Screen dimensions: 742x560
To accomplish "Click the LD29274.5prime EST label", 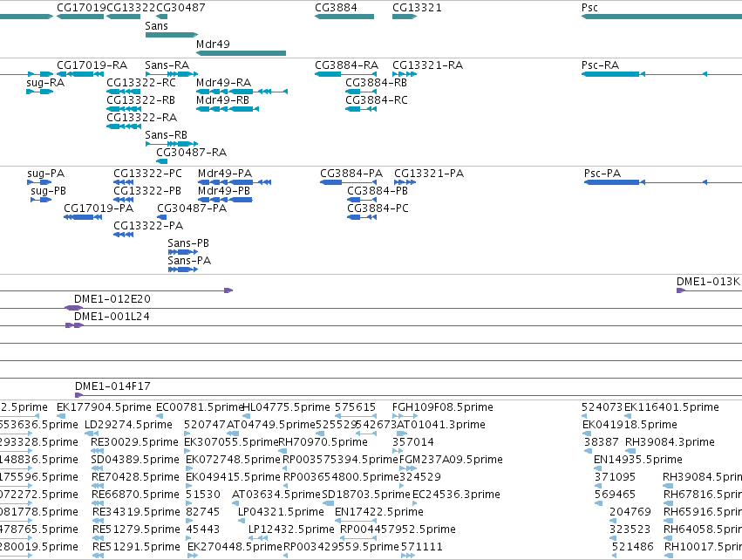I will click(x=128, y=425).
